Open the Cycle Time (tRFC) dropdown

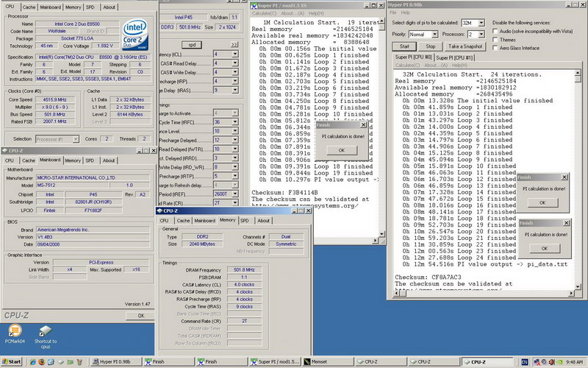click(225, 121)
